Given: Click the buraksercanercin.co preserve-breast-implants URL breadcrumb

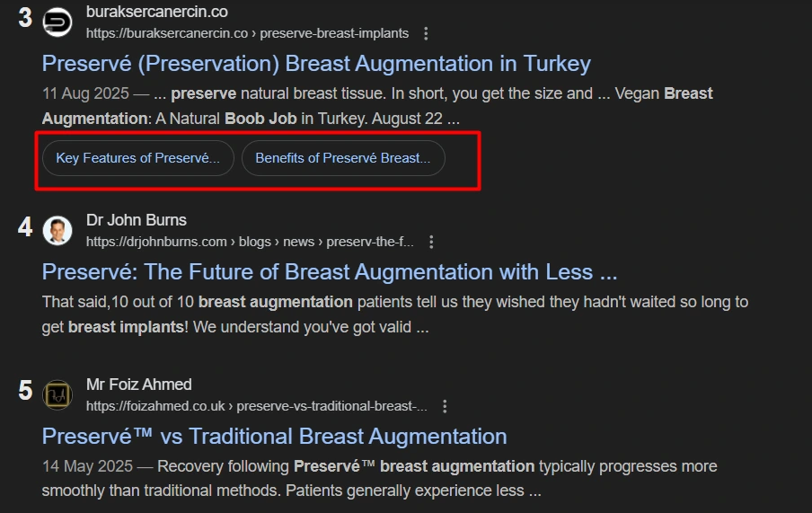Looking at the screenshot, I should pos(247,33).
